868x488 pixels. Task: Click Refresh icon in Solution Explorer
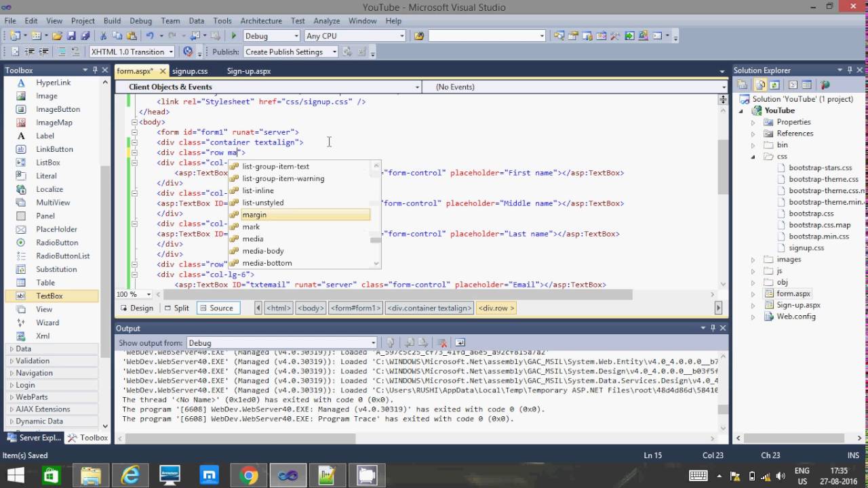774,85
